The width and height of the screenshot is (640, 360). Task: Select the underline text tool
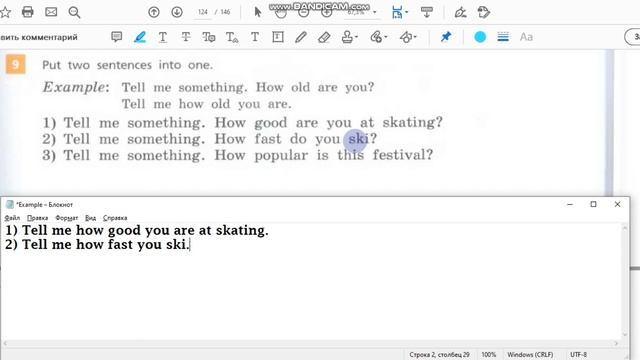point(163,37)
